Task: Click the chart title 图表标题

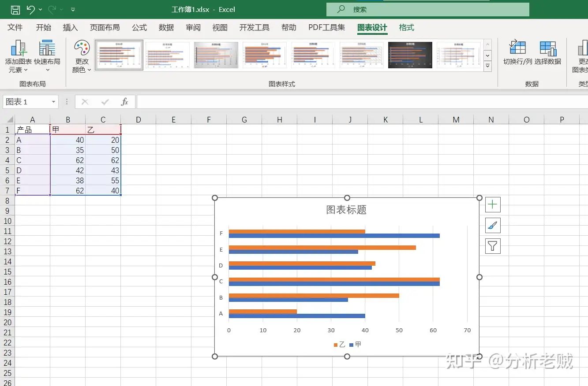Action: pyautogui.click(x=346, y=210)
